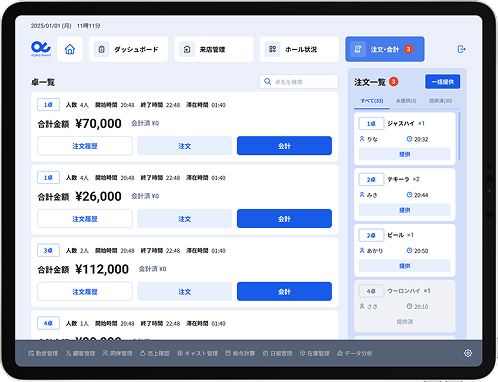
Task: Select the 注文・会計 tab
Action: point(385,49)
